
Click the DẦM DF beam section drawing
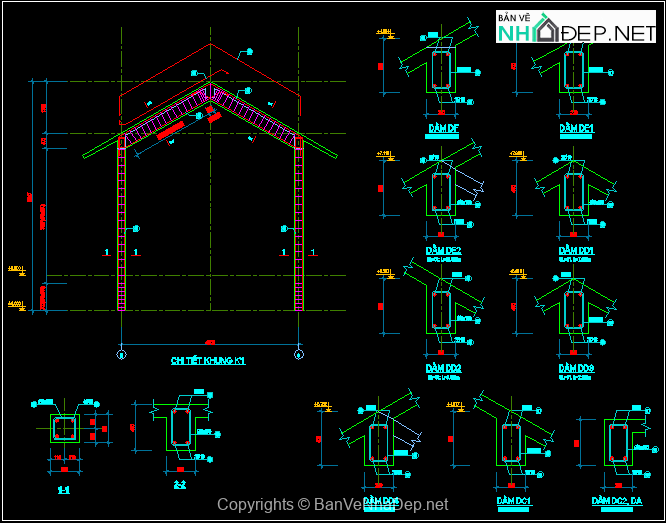click(441, 72)
